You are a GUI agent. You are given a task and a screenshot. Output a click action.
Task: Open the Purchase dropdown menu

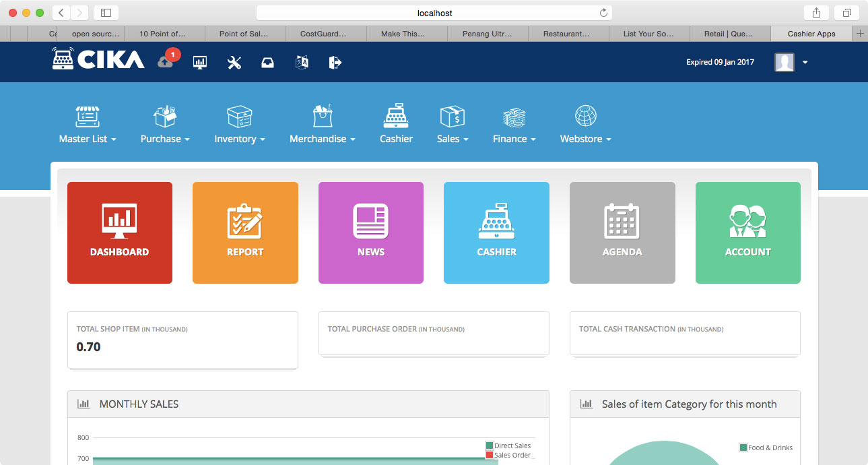click(x=165, y=125)
